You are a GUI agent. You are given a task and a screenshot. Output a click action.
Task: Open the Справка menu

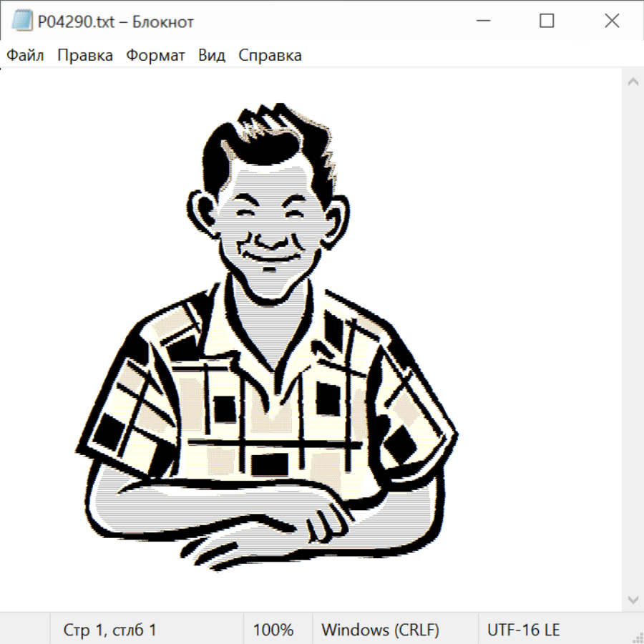click(270, 56)
